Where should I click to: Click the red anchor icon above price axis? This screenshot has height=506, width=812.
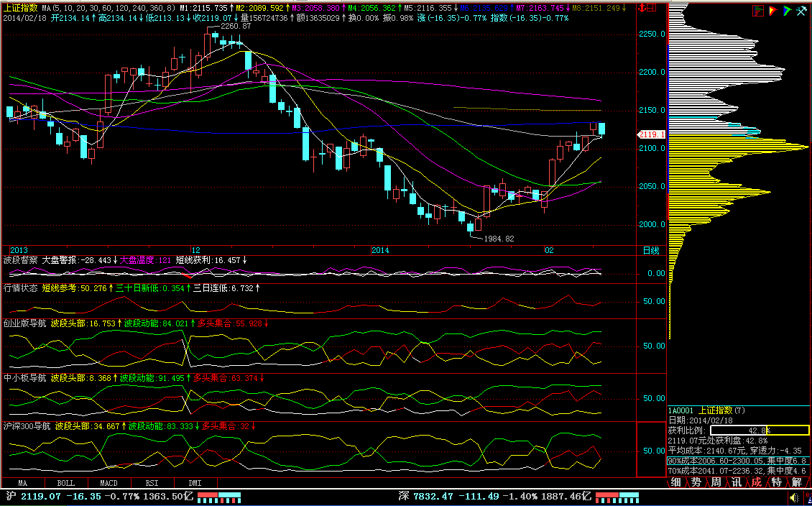[640, 8]
